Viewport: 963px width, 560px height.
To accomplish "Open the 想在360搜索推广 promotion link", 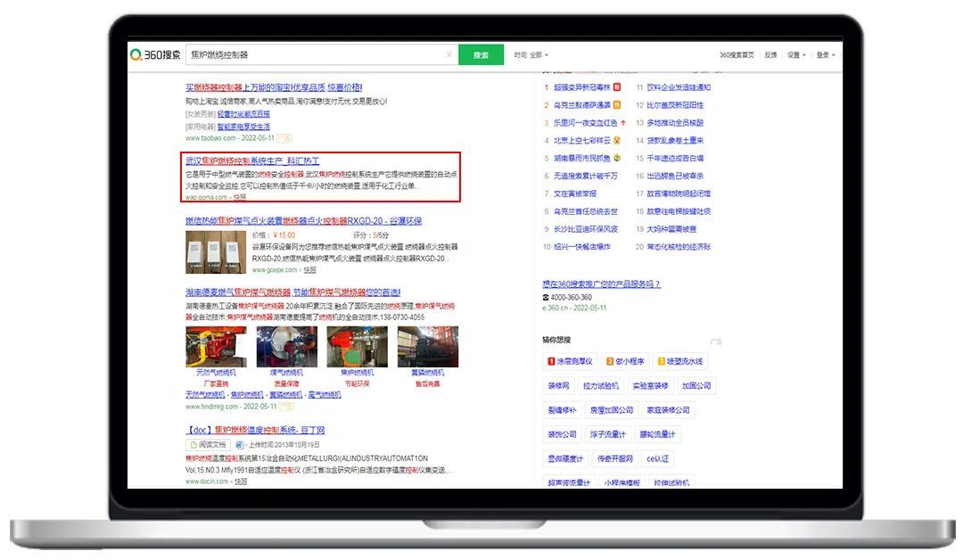I will [601, 284].
